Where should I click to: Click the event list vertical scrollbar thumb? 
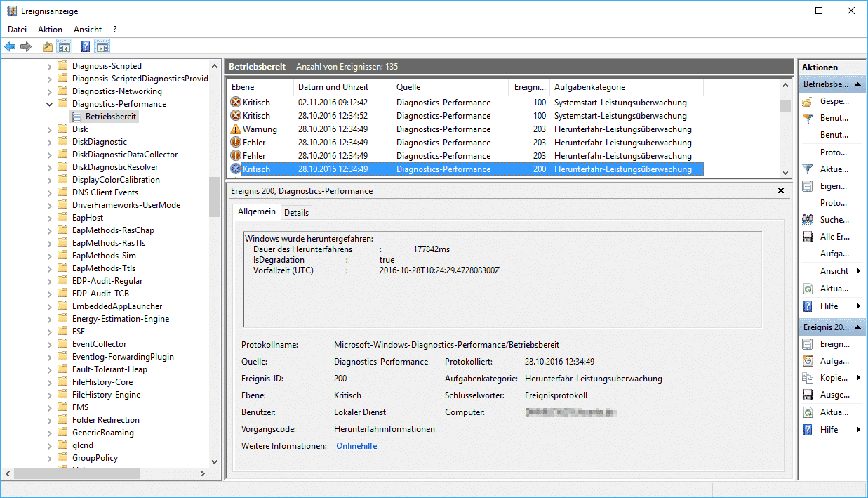click(x=785, y=106)
